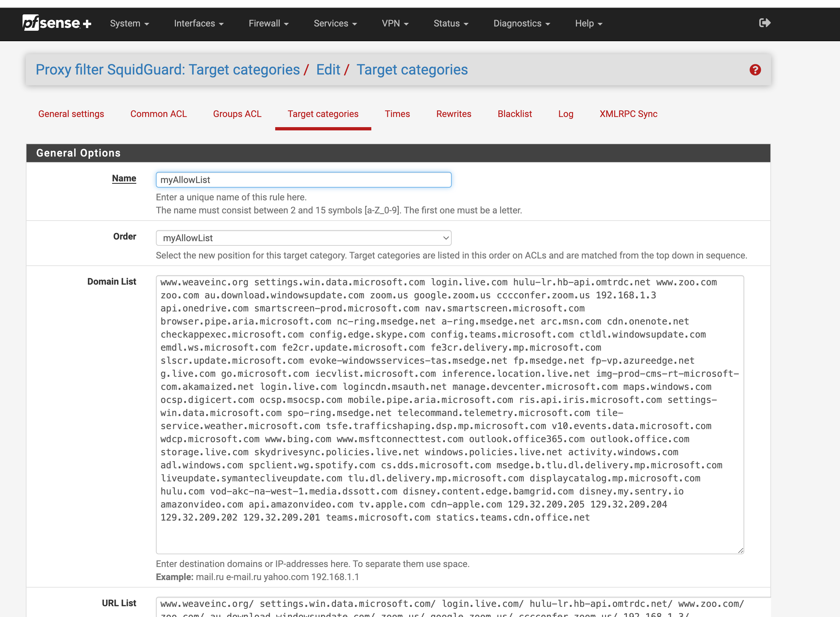Open the Diagnostics menu
The height and width of the screenshot is (617, 840).
(x=521, y=24)
